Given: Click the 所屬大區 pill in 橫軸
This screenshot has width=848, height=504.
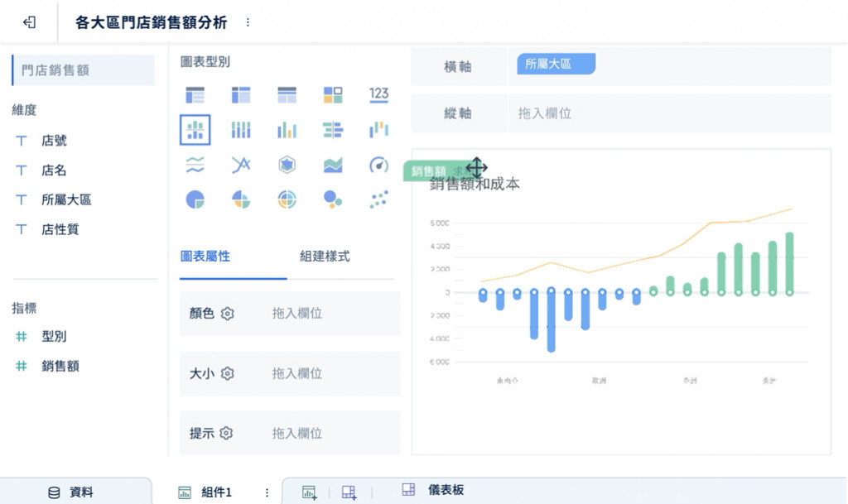Looking at the screenshot, I should tap(556, 64).
